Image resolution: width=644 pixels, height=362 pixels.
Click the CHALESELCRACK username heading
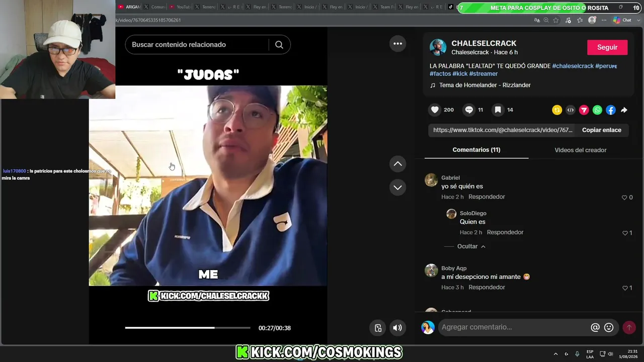pos(484,44)
